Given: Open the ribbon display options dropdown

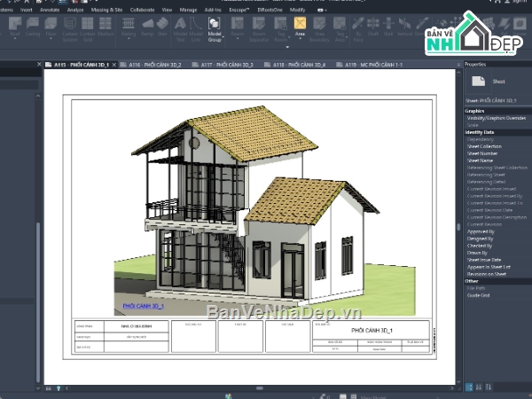Looking at the screenshot, I should pos(322,10).
